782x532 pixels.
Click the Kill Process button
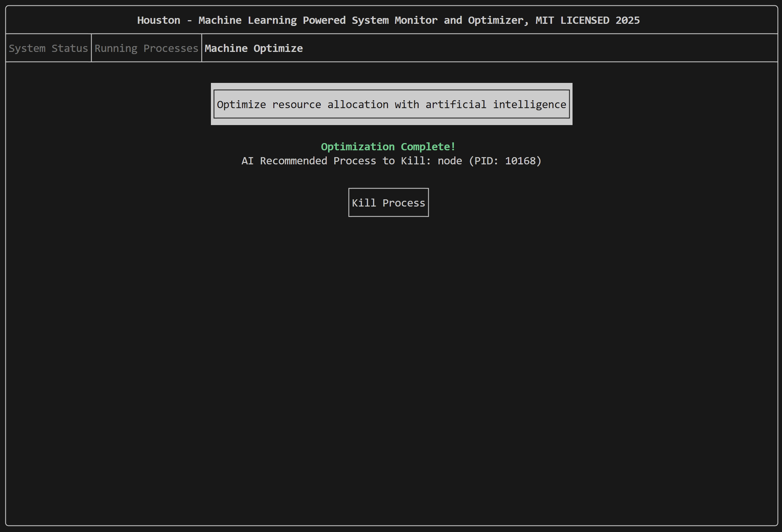[388, 203]
